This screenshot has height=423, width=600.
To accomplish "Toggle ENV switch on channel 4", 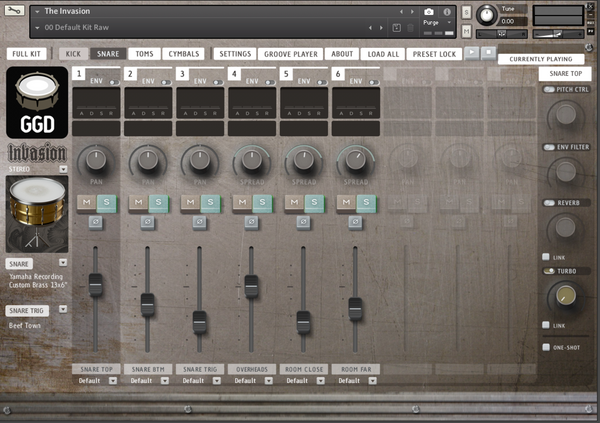I will click(270, 82).
